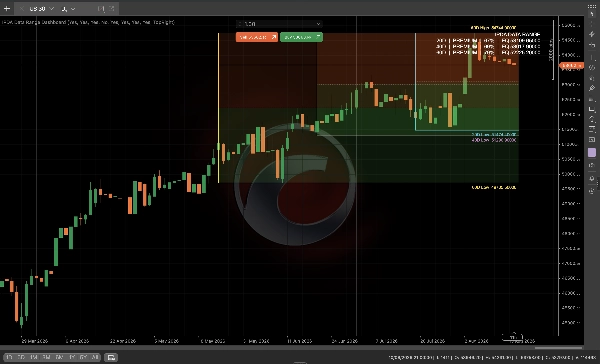Select the All period button
The image size is (600, 364).
click(95, 357)
